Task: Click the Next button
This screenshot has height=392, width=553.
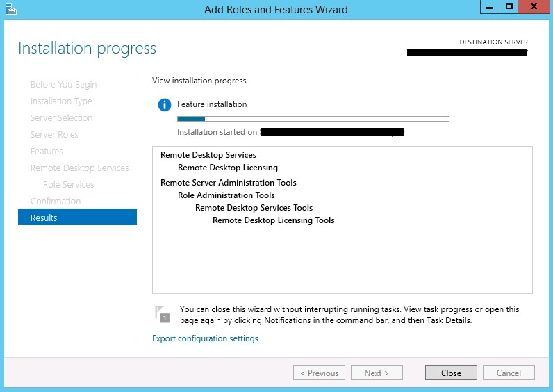Action: (377, 373)
